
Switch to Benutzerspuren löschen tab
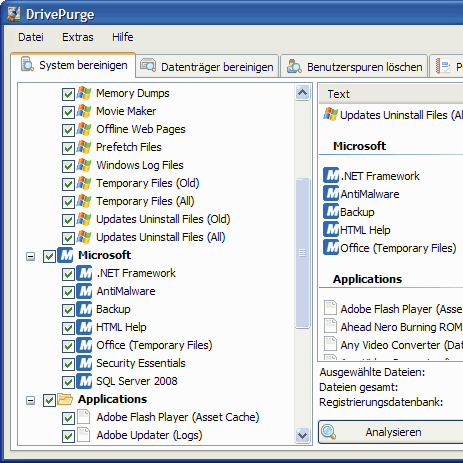(354, 66)
